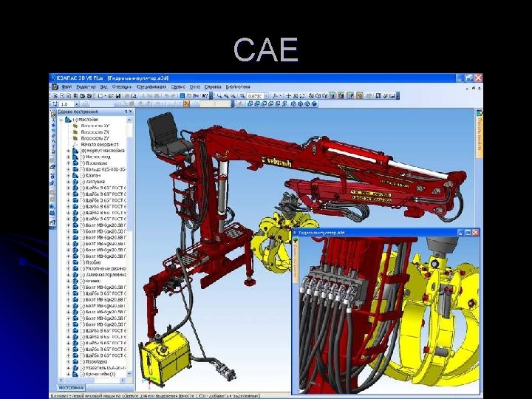Click the orientation axes icon

tap(275, 96)
